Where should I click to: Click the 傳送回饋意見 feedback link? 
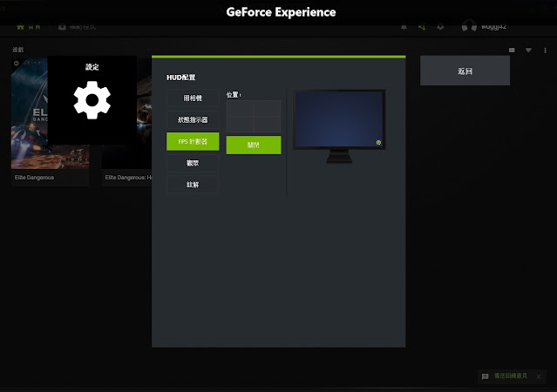pyautogui.click(x=511, y=375)
